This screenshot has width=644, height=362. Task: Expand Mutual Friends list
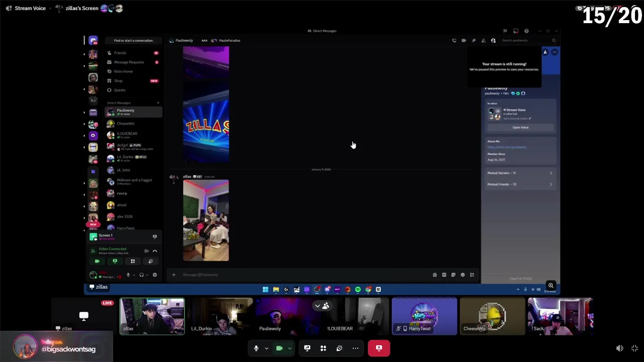520,185
